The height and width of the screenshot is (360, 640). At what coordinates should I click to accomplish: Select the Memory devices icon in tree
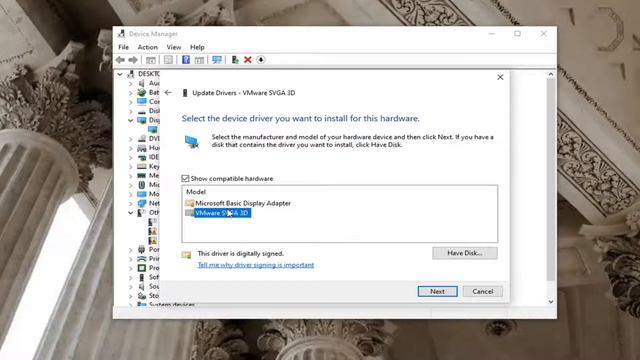pyautogui.click(x=142, y=176)
